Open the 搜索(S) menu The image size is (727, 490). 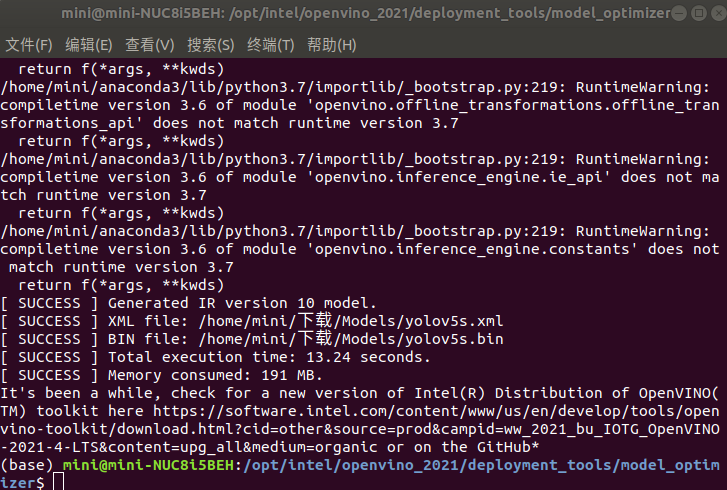tap(211, 45)
